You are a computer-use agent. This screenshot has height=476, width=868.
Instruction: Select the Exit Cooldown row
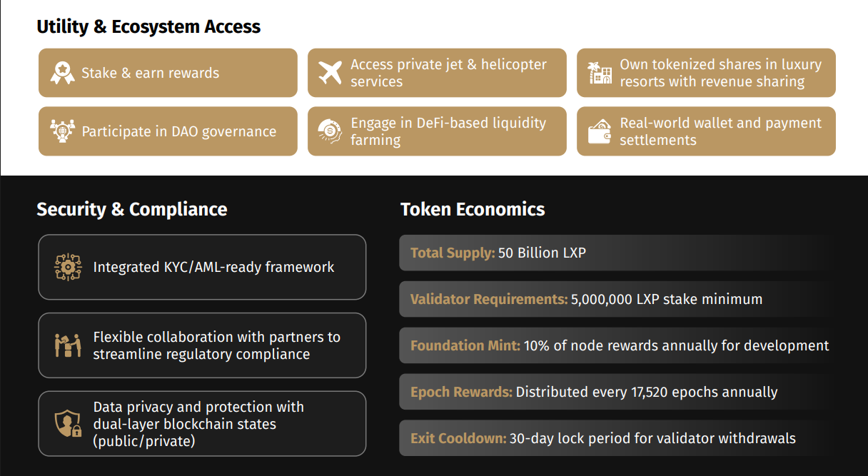[614, 438]
